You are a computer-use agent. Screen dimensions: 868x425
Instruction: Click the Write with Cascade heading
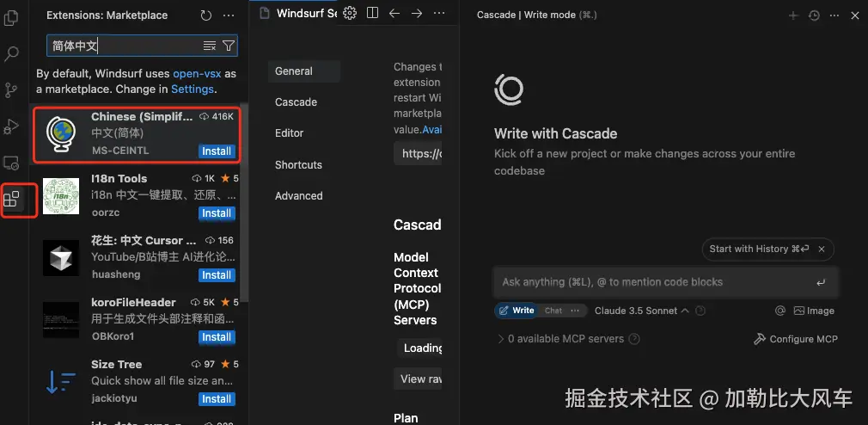point(555,133)
